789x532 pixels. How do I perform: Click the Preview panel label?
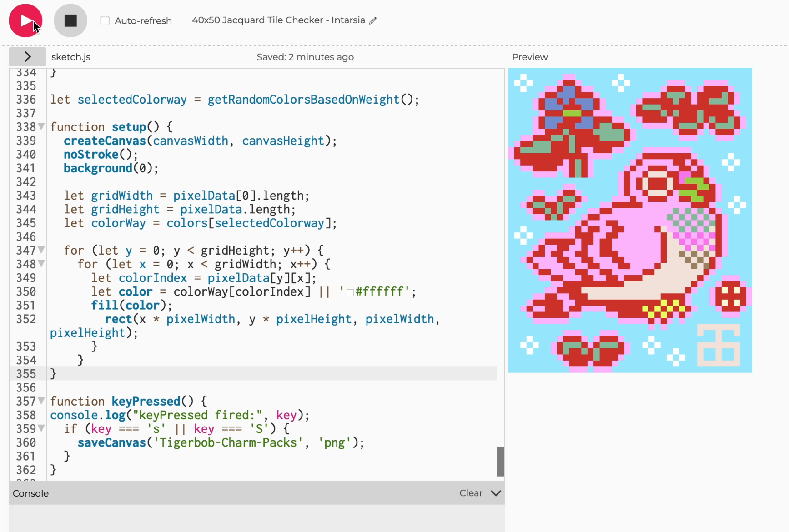click(x=530, y=57)
